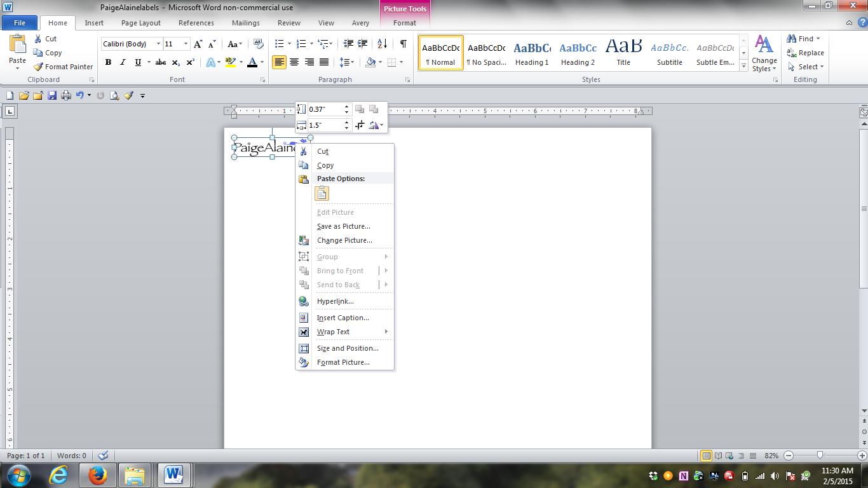Toggle Bold formatting
Image resolution: width=868 pixels, height=488 pixels.
(x=108, y=62)
